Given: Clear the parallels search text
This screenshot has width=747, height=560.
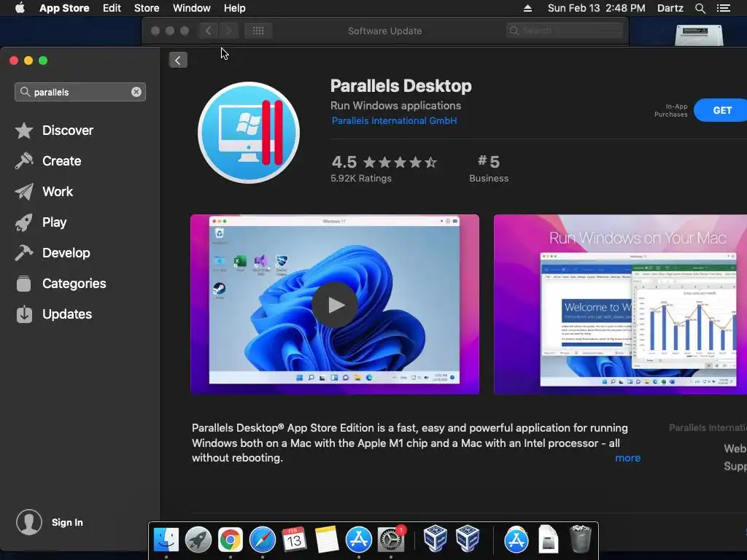Looking at the screenshot, I should click(136, 92).
